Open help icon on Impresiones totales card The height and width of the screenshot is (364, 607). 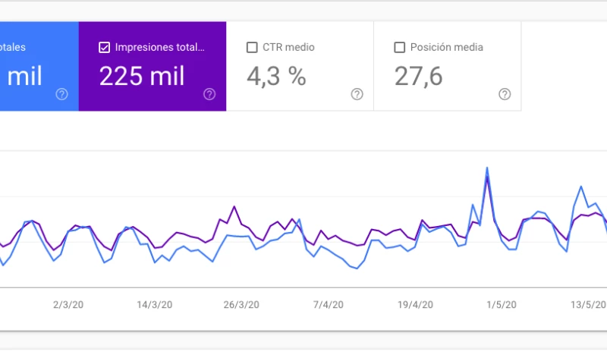tap(209, 94)
